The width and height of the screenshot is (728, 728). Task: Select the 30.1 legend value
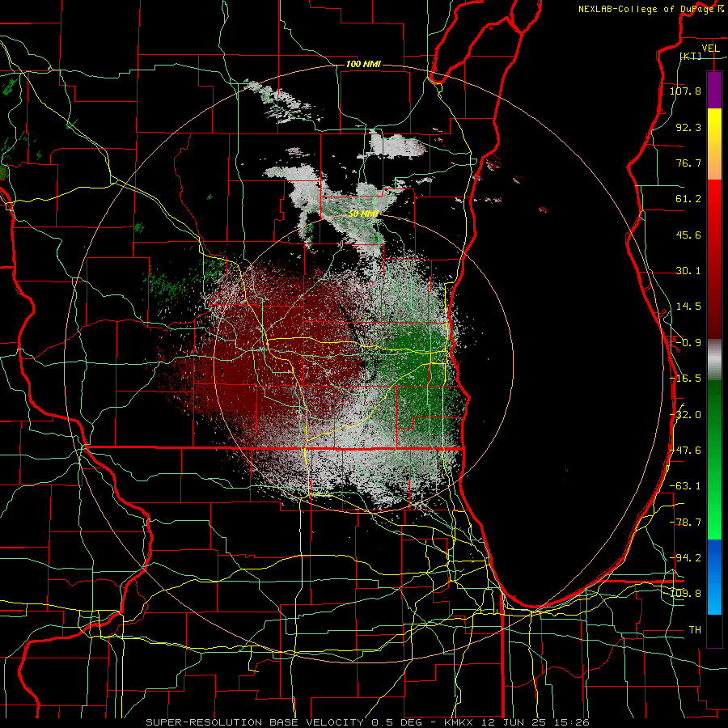(x=688, y=271)
